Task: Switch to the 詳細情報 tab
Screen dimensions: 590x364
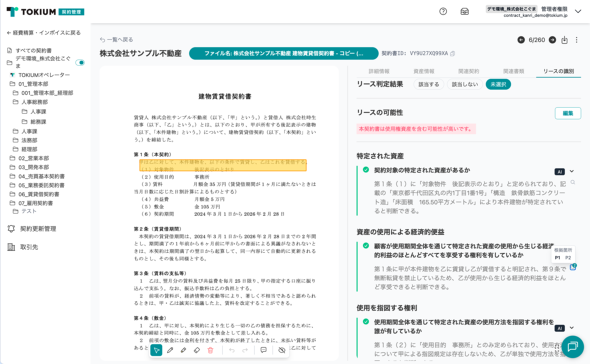Action: pyautogui.click(x=379, y=71)
